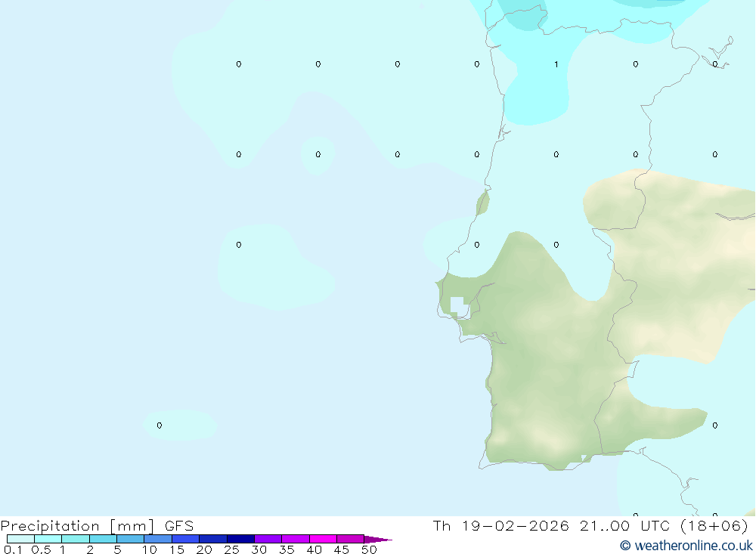Viewport: 756px width, 554px height.
Task: Choose the 25–30 mm navy legend swatch
Action: coord(240,539)
